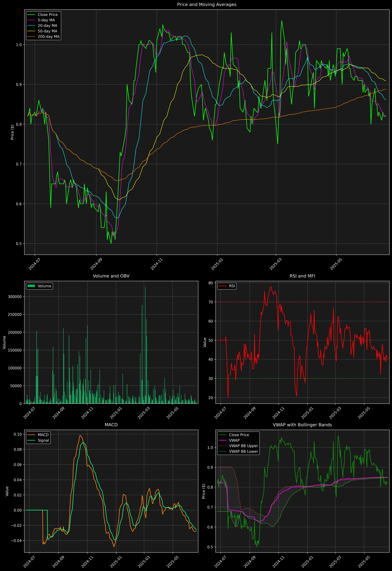The height and width of the screenshot is (571, 392).
Task: Select the orange 'MACD' legend entry
Action: (38, 435)
